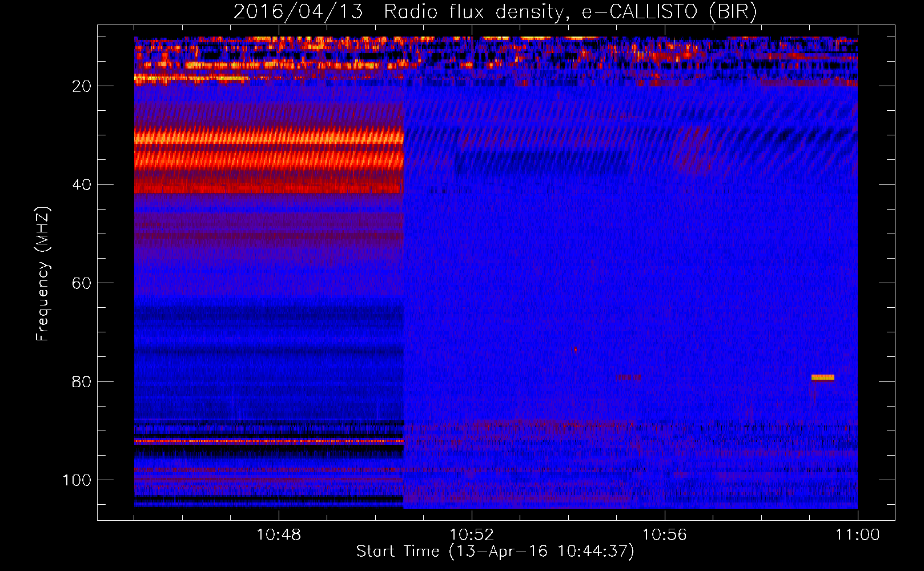924x571 pixels.
Task: Click the '80' frequency tick label
Action: click(x=82, y=381)
